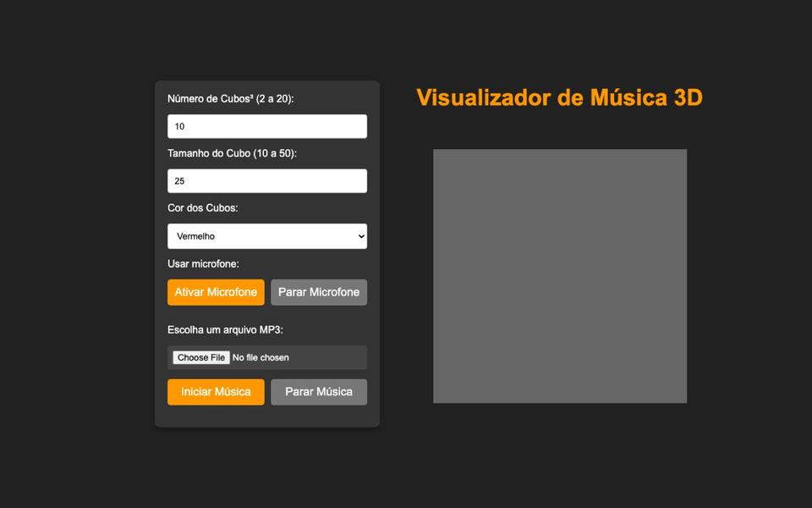Click the Choose File button
Image resolution: width=812 pixels, height=508 pixels.
tap(201, 357)
